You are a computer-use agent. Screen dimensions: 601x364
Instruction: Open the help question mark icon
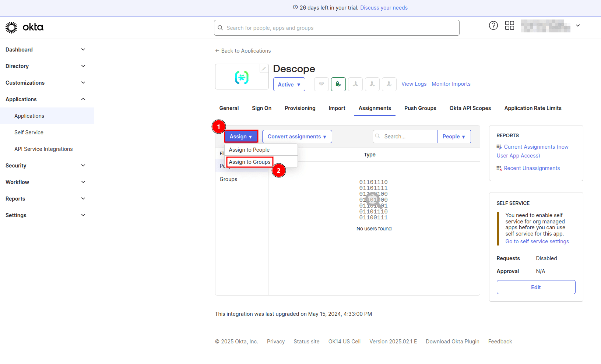click(x=493, y=25)
